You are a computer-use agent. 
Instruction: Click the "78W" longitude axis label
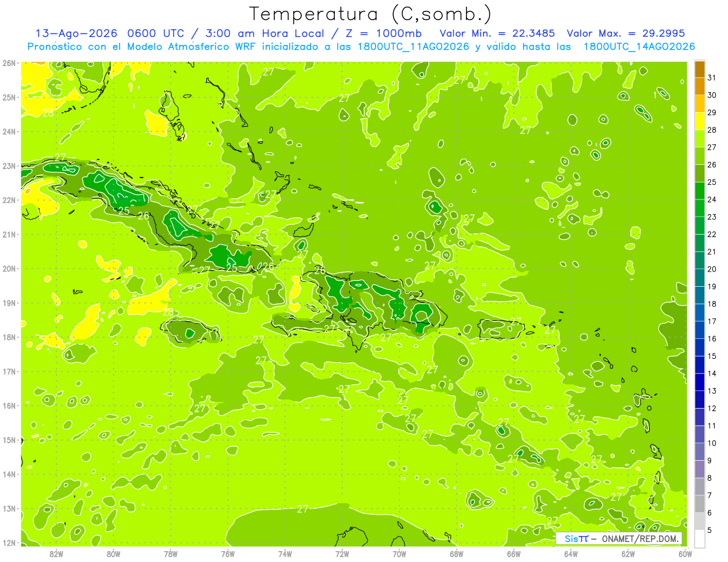coord(170,554)
